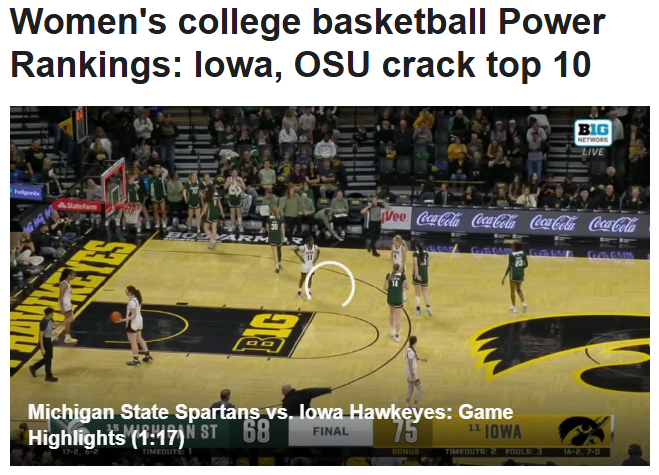Click the LIVE label under the Big Network logo
Image resolution: width=659 pixels, height=475 pixels.
point(593,152)
